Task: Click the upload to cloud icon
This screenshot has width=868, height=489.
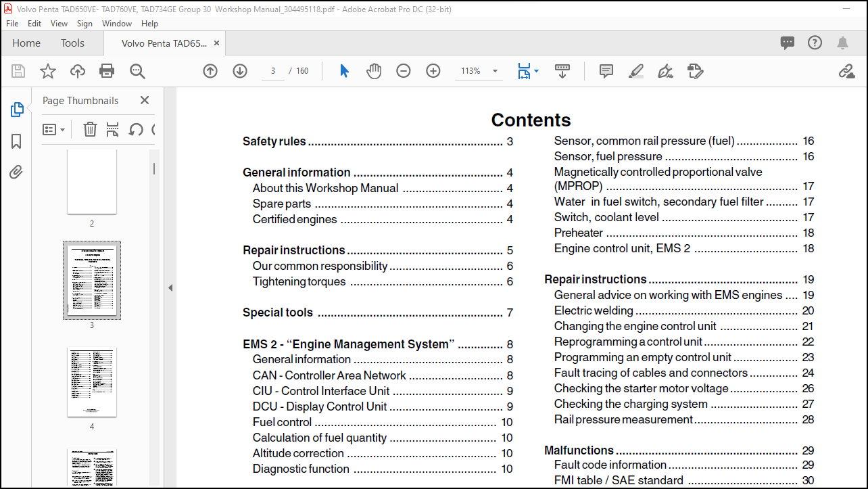Action: (78, 71)
